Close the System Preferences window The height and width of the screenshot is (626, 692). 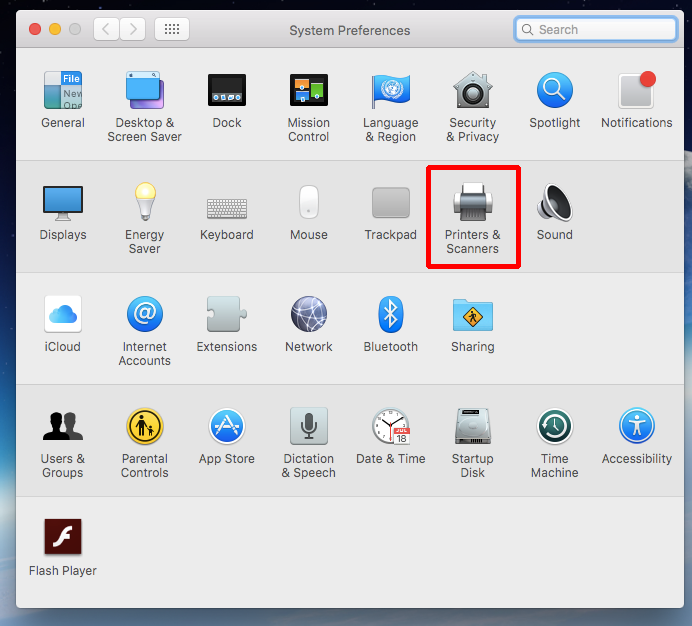click(x=35, y=30)
